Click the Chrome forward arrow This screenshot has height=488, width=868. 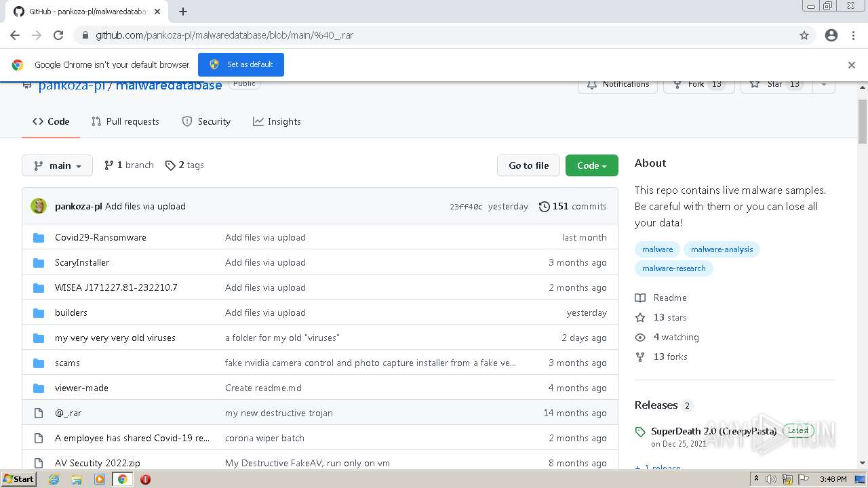tap(37, 35)
